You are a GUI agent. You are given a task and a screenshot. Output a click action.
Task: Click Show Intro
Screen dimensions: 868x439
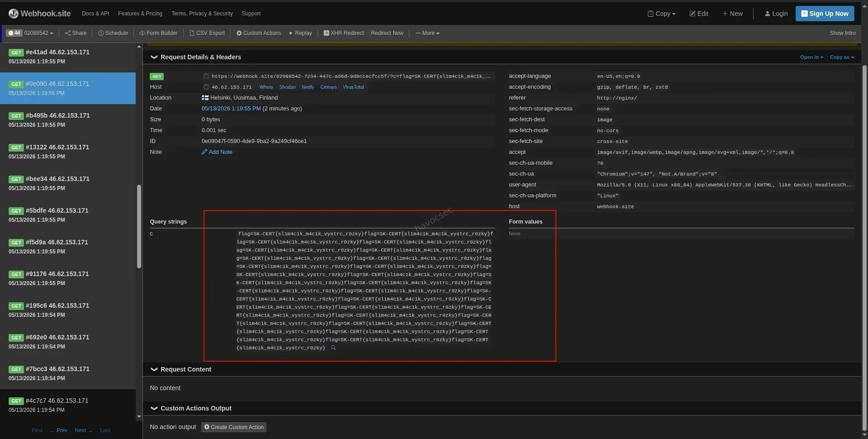tap(842, 33)
